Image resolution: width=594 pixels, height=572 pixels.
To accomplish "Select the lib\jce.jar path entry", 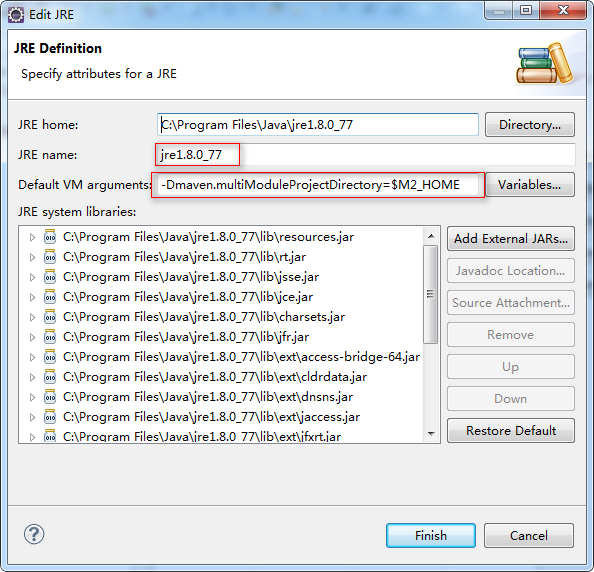I will [x=188, y=297].
